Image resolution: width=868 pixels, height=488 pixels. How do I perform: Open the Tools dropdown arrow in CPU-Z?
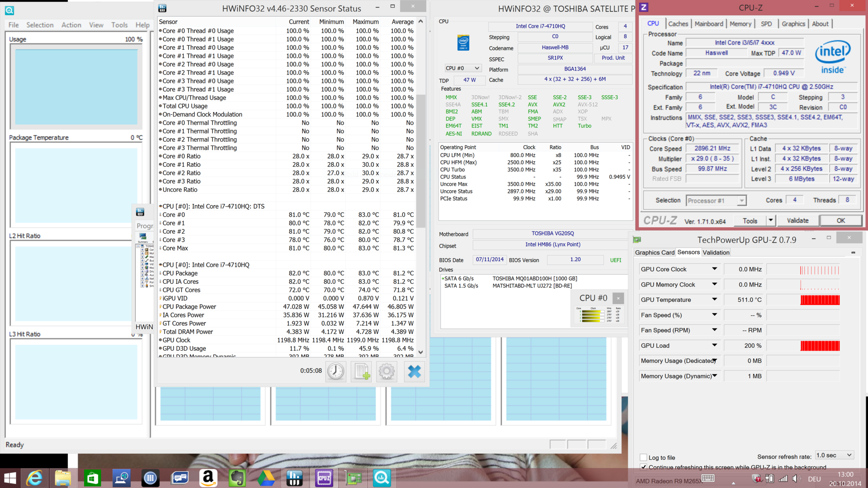[x=771, y=221]
